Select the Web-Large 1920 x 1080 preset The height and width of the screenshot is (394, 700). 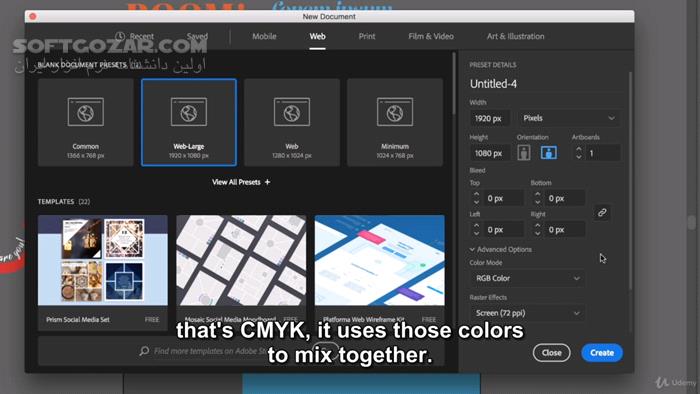pos(189,122)
